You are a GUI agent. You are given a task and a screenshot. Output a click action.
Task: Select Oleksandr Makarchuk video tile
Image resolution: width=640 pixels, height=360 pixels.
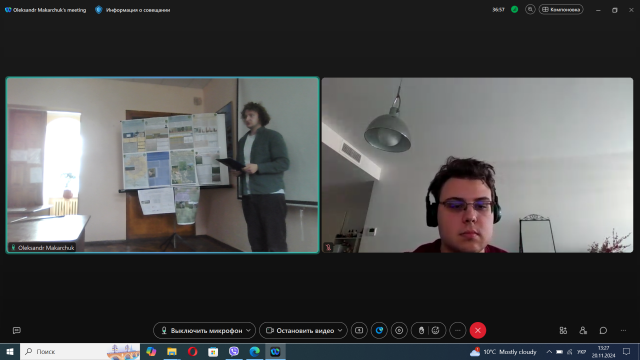(x=162, y=165)
